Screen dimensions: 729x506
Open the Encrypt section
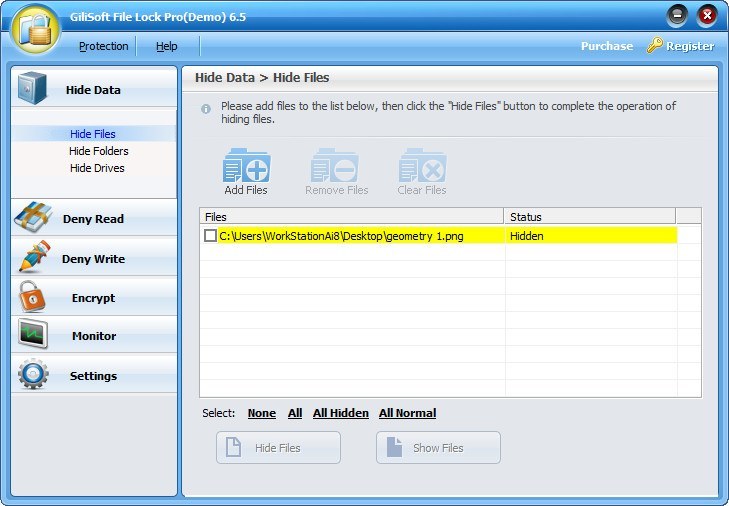tap(93, 297)
